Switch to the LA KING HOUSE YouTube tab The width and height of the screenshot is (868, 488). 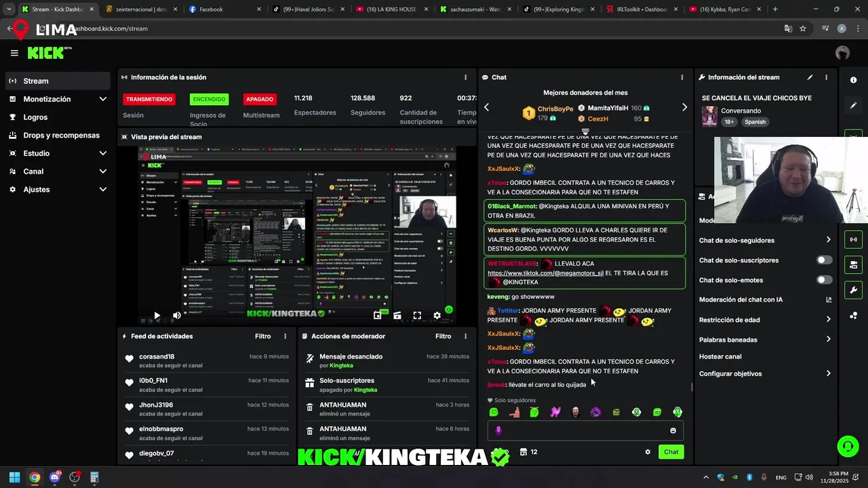[x=390, y=9]
